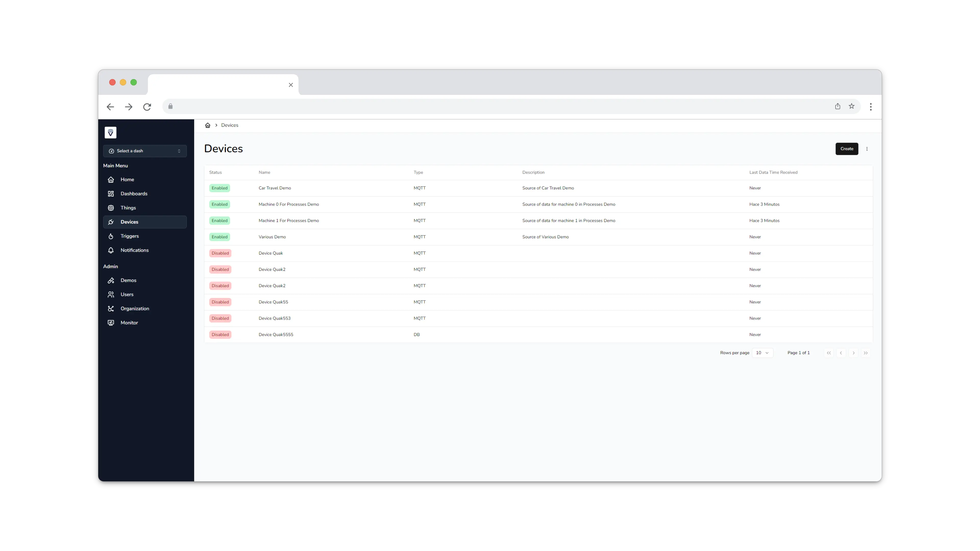Click the Create button
Image resolution: width=980 pixels, height=551 pixels.
point(847,149)
